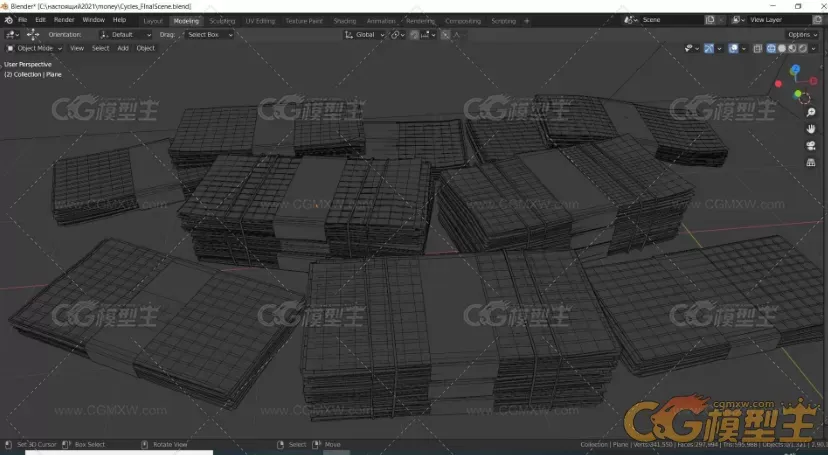Open the viewport Object menu

point(146,48)
